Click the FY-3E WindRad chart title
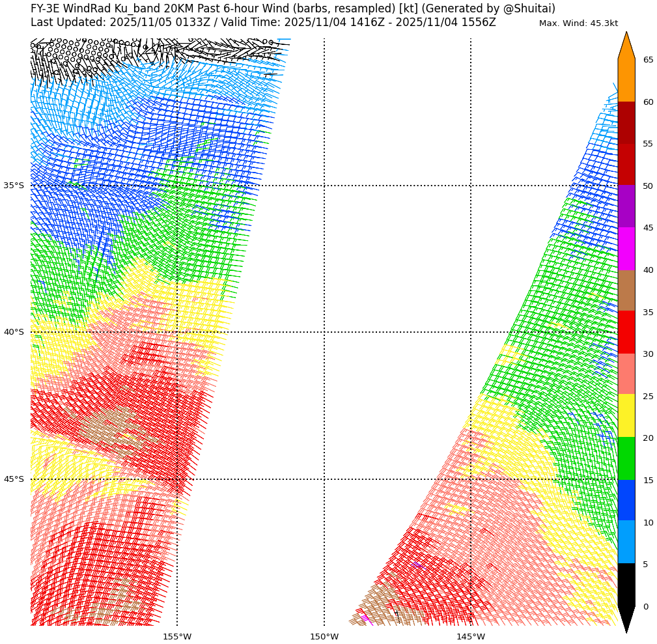This screenshot has width=657, height=644. point(293,8)
